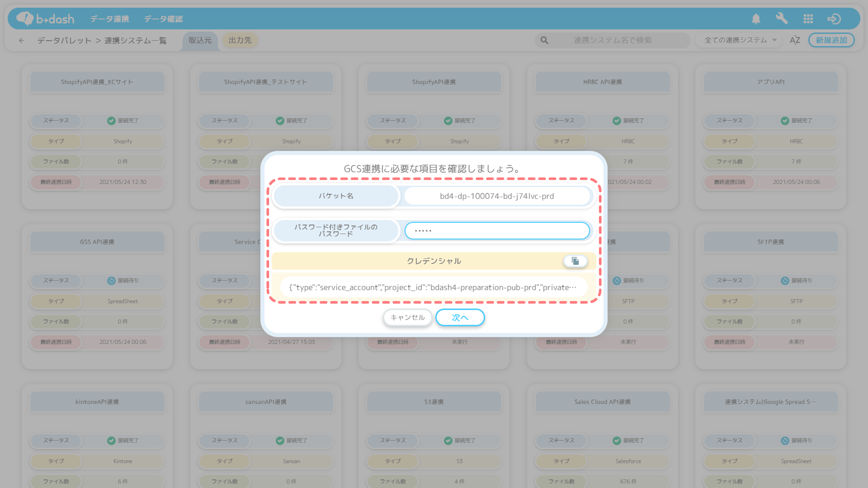868x488 pixels.
Task: Click connected checkmark on kintoneAPI連携 card
Action: click(x=112, y=440)
